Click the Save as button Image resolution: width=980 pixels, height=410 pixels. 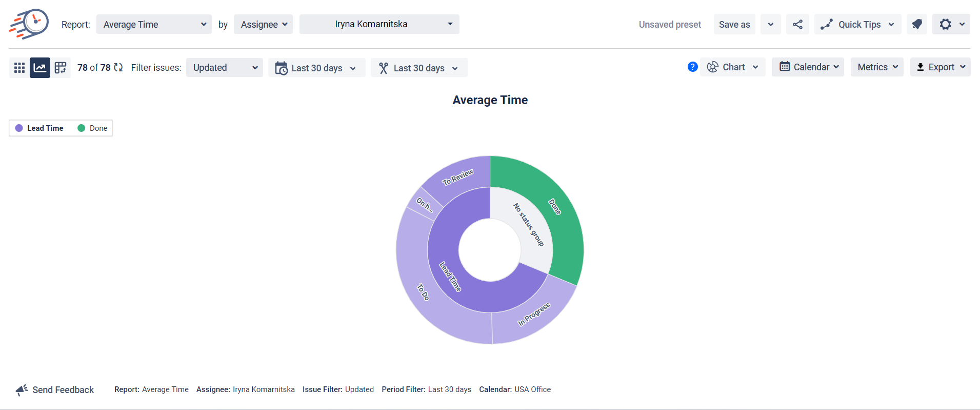click(x=734, y=24)
